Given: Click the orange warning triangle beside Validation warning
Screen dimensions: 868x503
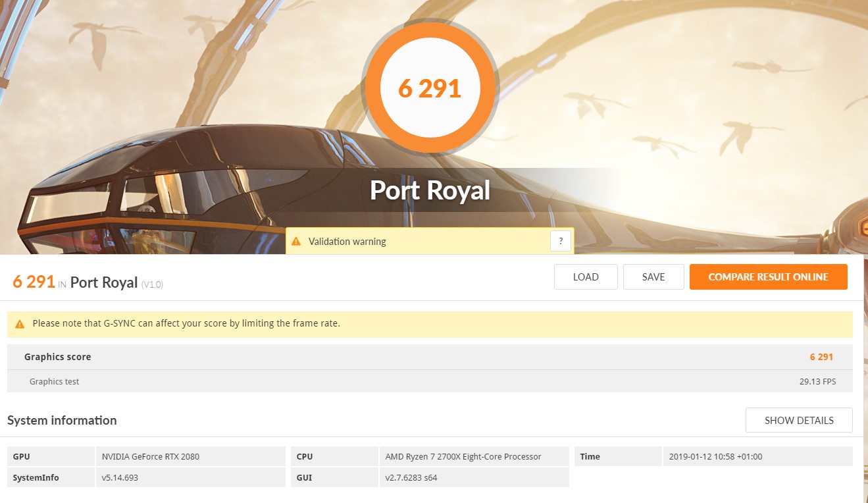Looking at the screenshot, I should (296, 241).
